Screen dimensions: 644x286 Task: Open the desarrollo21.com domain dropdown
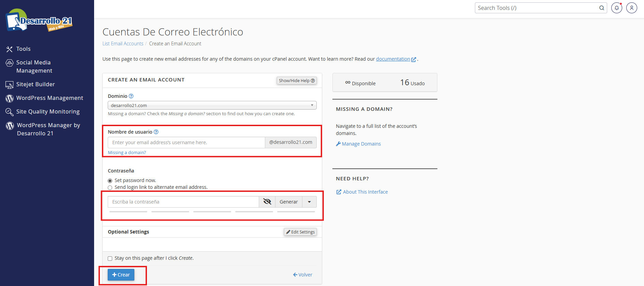coord(212,105)
